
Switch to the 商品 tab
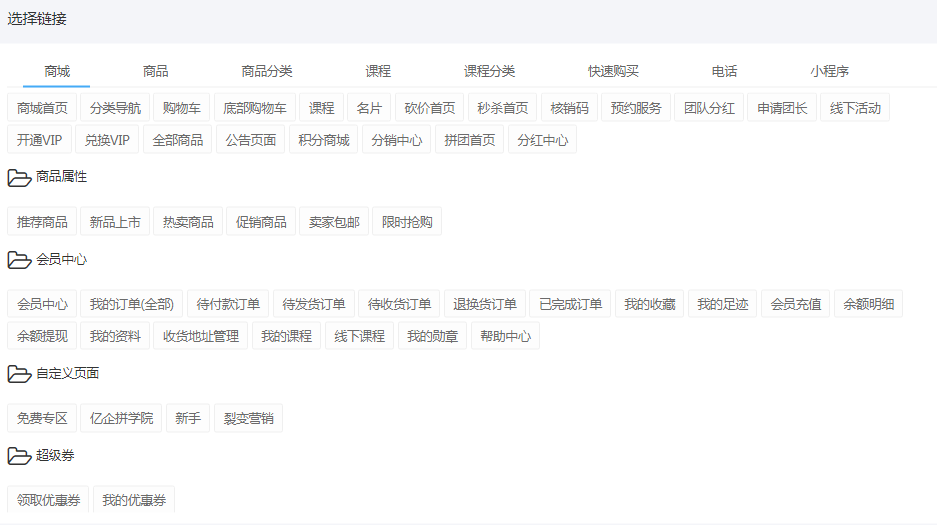pos(155,72)
